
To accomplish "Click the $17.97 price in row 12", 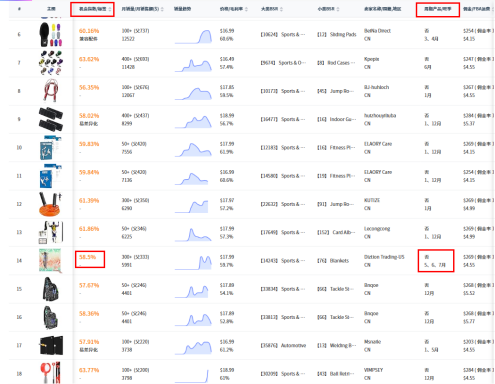I will [227, 200].
